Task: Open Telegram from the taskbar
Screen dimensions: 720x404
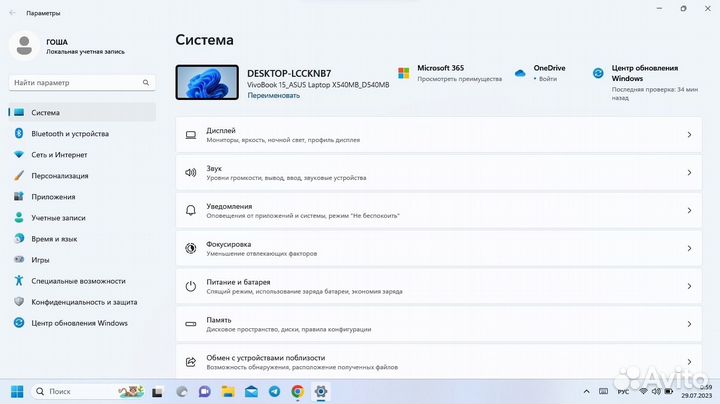Action: 275,392
